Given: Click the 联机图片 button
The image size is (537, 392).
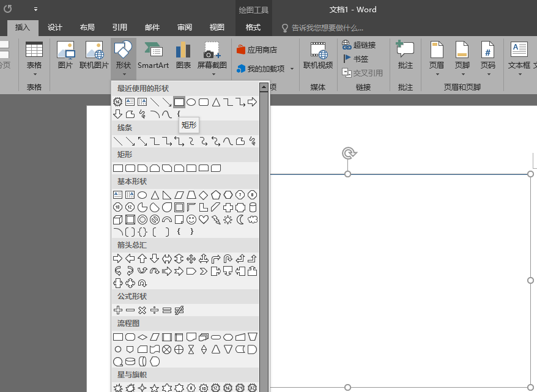Looking at the screenshot, I should pyautogui.click(x=94, y=56).
